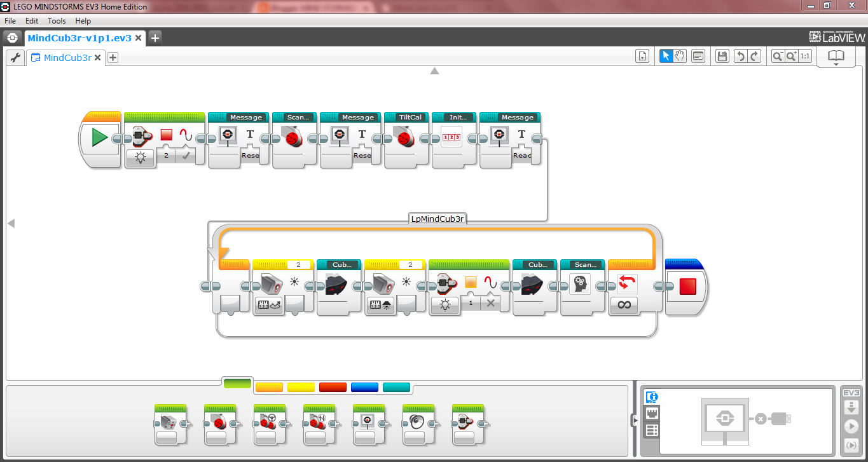Activate the Select pointer tool

pos(666,57)
